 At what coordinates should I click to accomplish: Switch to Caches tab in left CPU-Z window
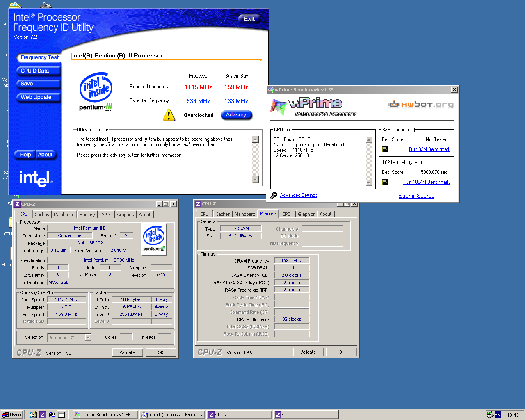[41, 215]
